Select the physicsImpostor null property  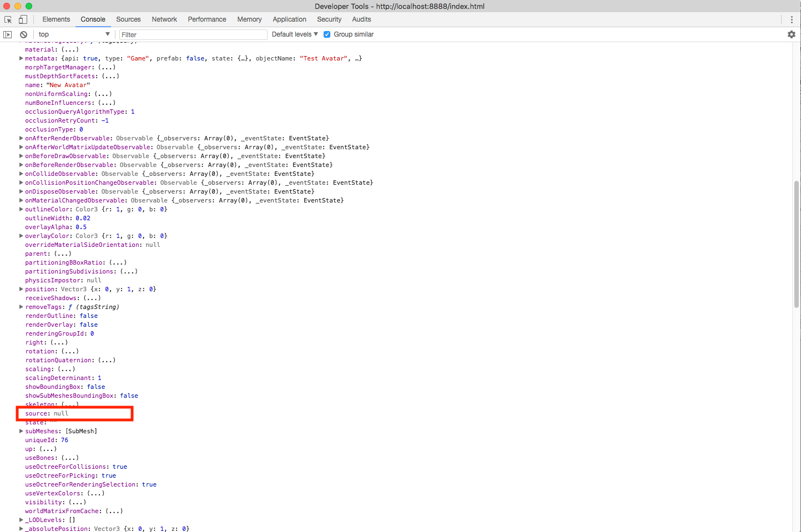(63, 280)
